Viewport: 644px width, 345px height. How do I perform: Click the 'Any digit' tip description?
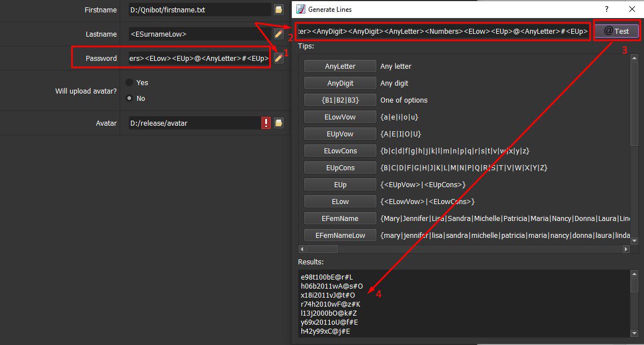[x=395, y=83]
